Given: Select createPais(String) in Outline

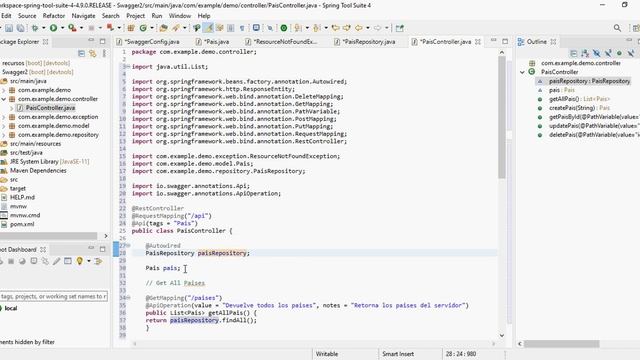Looking at the screenshot, I should pos(579,108).
